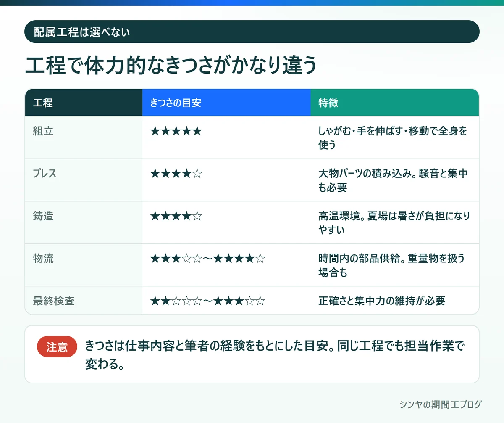Image resolution: width=504 pixels, height=423 pixels.
Task: Click the text 時間内の部品供給。重量物を扱う場合も
Action: (392, 265)
